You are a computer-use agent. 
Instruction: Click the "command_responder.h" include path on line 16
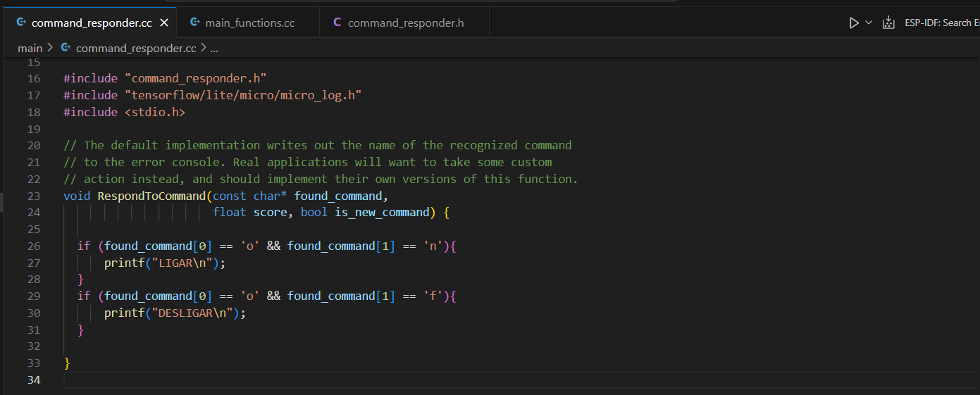click(x=195, y=78)
